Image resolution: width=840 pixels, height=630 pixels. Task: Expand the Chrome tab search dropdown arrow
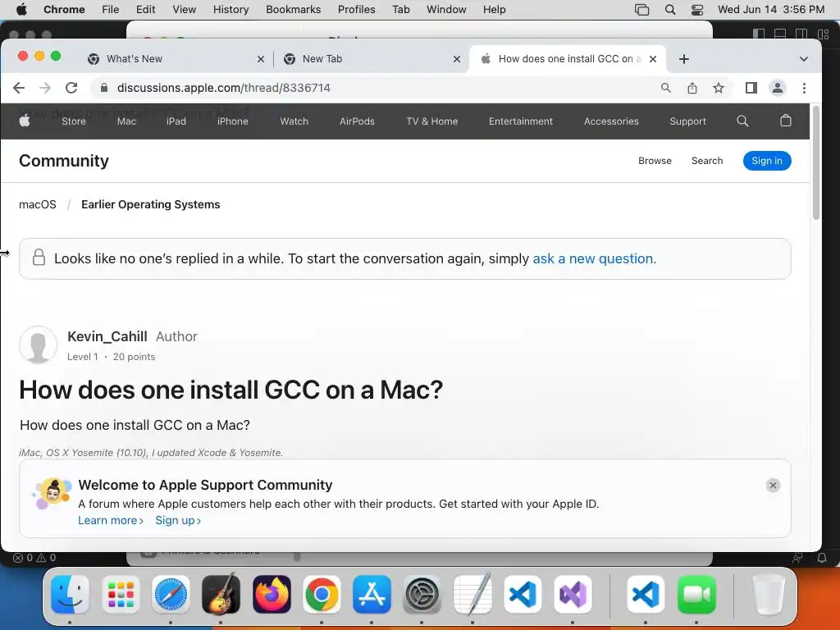(x=804, y=59)
